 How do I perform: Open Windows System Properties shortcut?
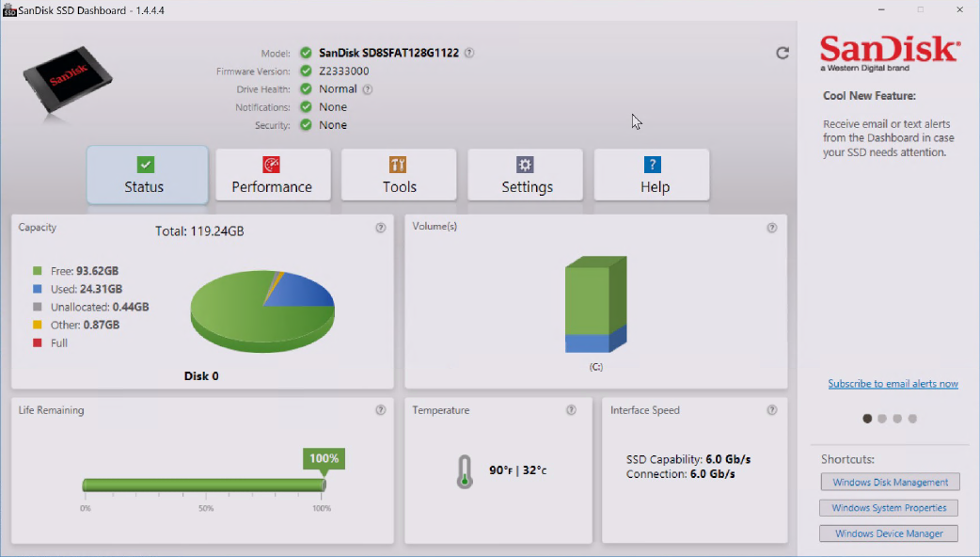point(889,508)
